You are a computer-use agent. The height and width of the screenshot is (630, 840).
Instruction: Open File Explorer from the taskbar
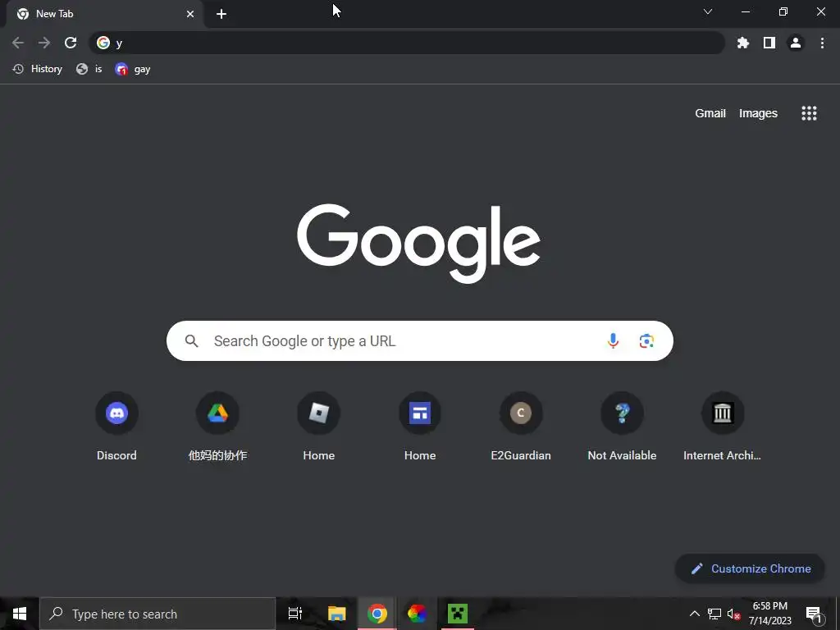[337, 614]
